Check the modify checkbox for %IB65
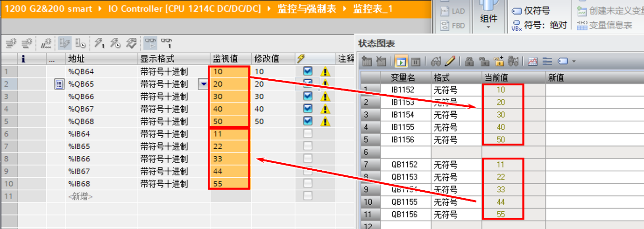 click(308, 146)
